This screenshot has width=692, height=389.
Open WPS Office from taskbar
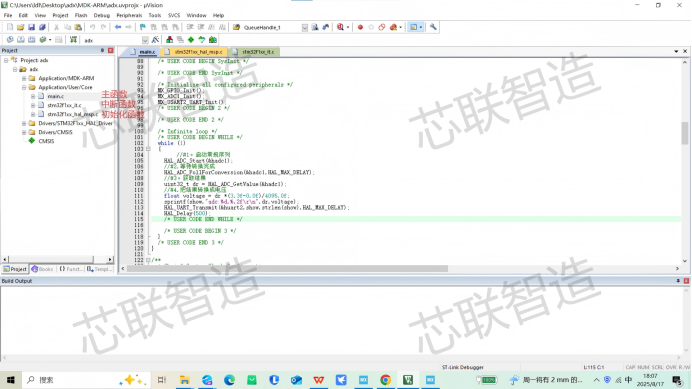(319, 380)
